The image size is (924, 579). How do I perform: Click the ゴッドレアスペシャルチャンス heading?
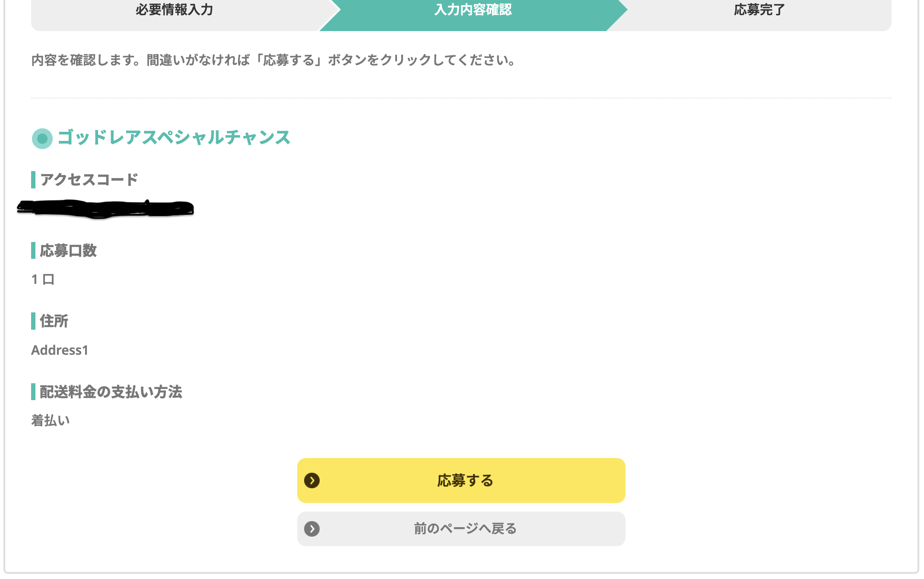pos(174,138)
